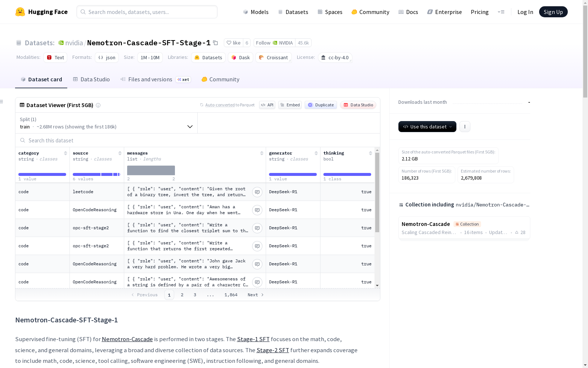Open Spaces in the top navigation
The width and height of the screenshot is (588, 368).
[x=330, y=12]
